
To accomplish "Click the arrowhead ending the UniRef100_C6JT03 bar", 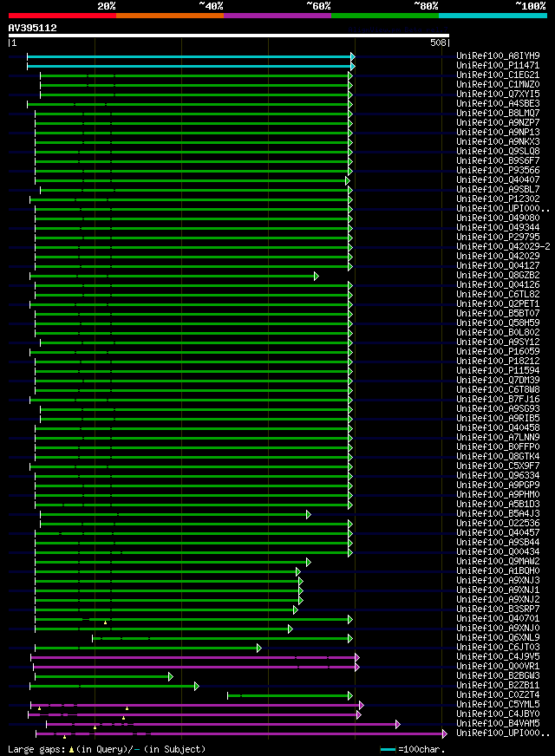I will (x=259, y=648).
